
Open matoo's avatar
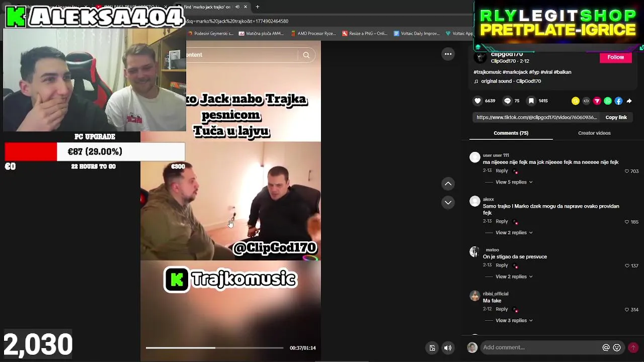click(474, 252)
